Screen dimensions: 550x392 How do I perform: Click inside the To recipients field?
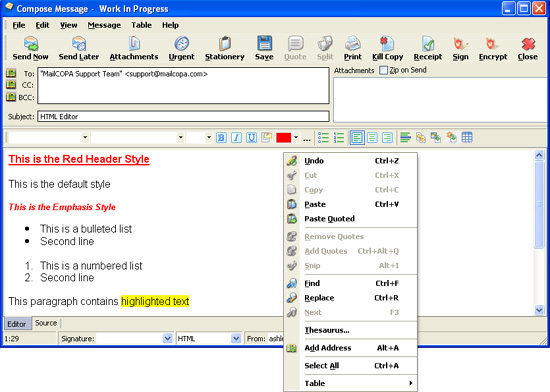click(183, 86)
